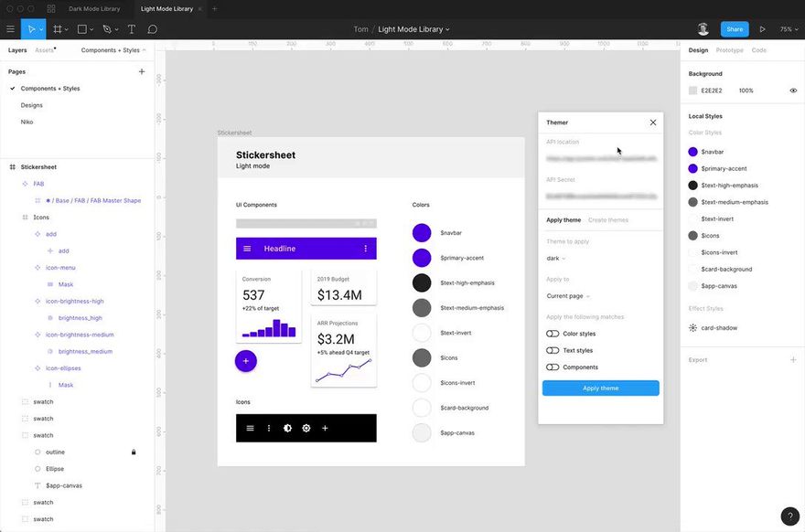Select the Text tool

point(132,29)
